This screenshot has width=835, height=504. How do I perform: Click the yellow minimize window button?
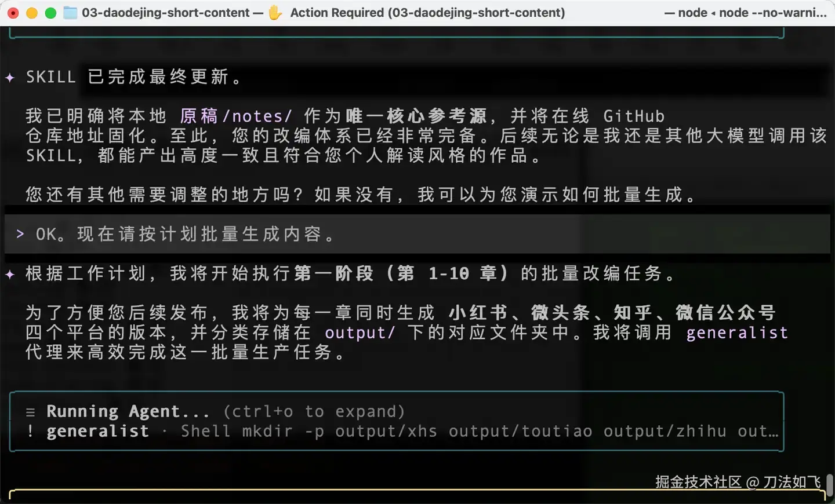click(x=32, y=13)
